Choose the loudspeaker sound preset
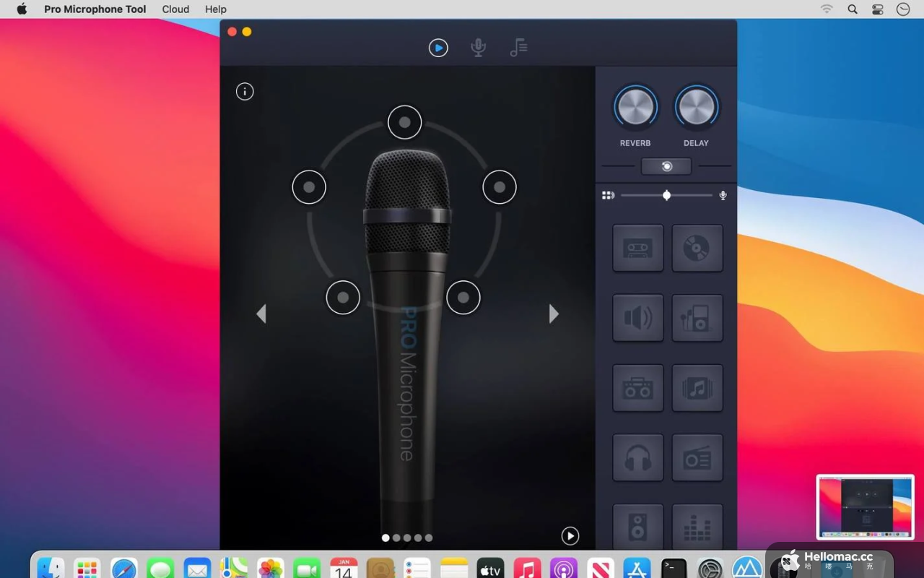The width and height of the screenshot is (924, 578). pyautogui.click(x=638, y=318)
